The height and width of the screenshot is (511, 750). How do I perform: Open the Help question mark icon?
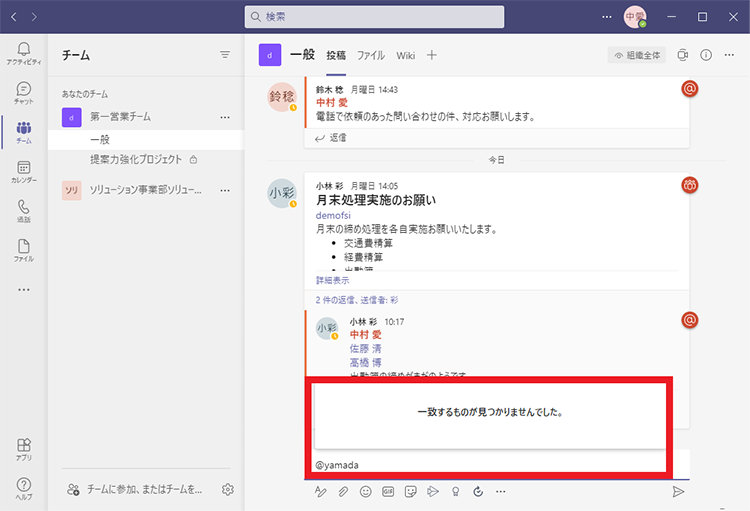coord(23,489)
